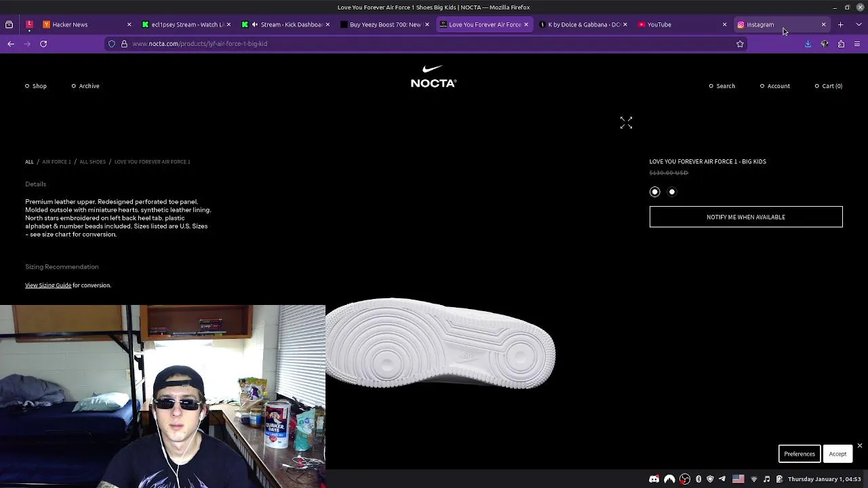Click the $130.00 USD struck-through price
The image size is (868, 488).
[669, 173]
